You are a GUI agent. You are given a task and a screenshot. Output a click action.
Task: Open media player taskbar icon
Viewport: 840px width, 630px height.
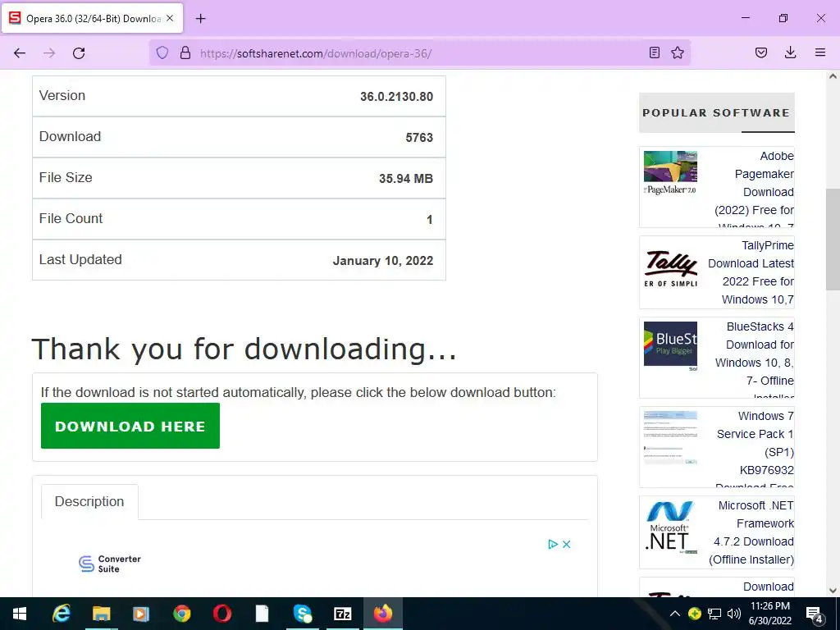coord(141,614)
